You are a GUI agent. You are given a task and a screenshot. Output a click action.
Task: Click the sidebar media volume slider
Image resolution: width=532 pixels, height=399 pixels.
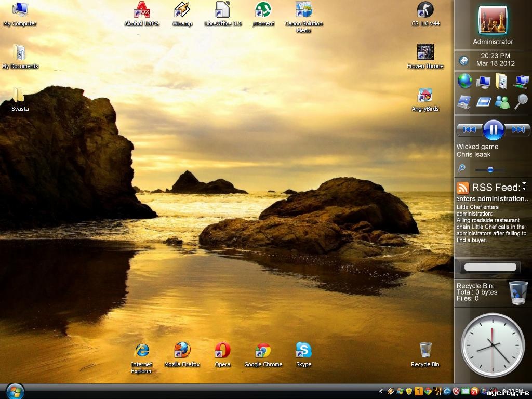point(490,169)
